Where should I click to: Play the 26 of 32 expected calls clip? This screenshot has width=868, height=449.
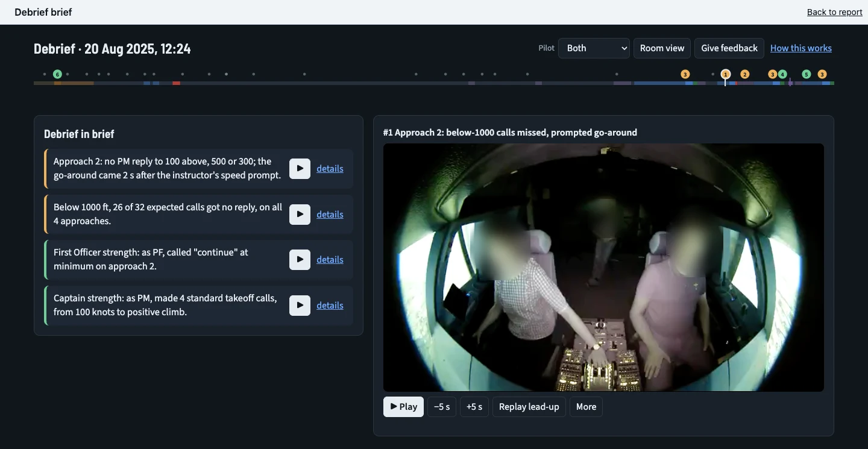[x=300, y=215]
